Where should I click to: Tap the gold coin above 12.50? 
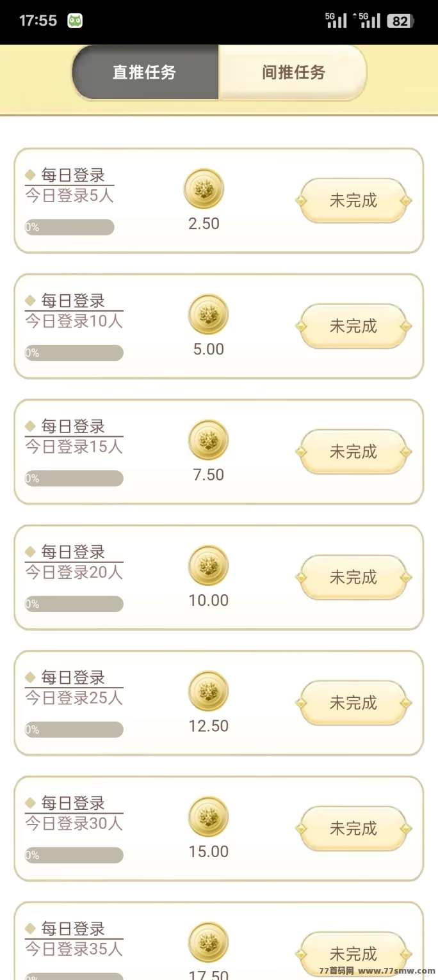[x=208, y=691]
